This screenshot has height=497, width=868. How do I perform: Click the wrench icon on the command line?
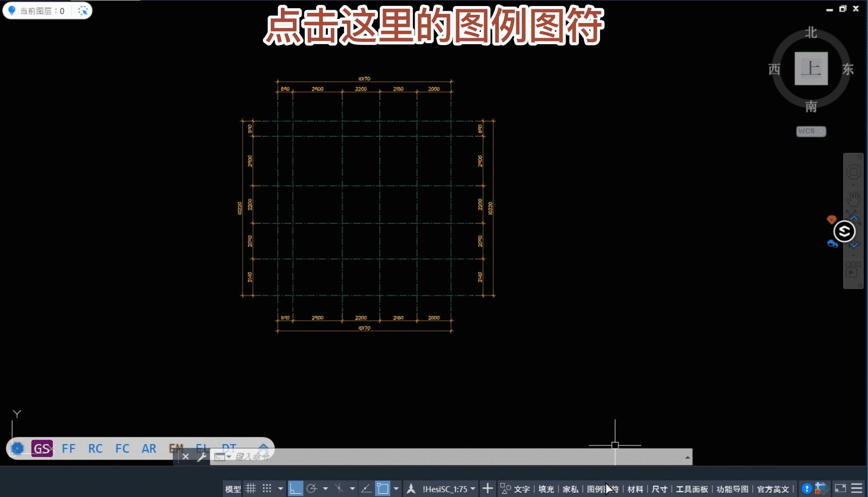[x=201, y=457]
